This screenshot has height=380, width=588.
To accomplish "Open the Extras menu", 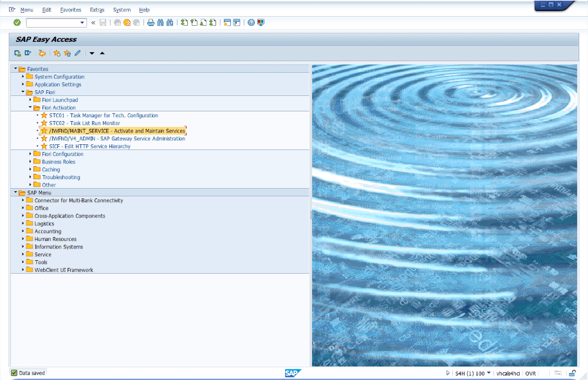I will [97, 10].
